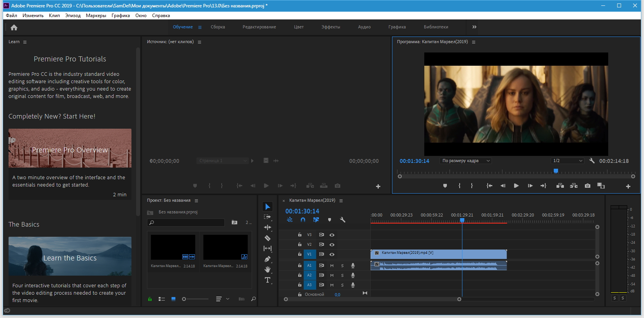Step forward one frame in Program monitor
This screenshot has height=318, width=644.
point(530,186)
